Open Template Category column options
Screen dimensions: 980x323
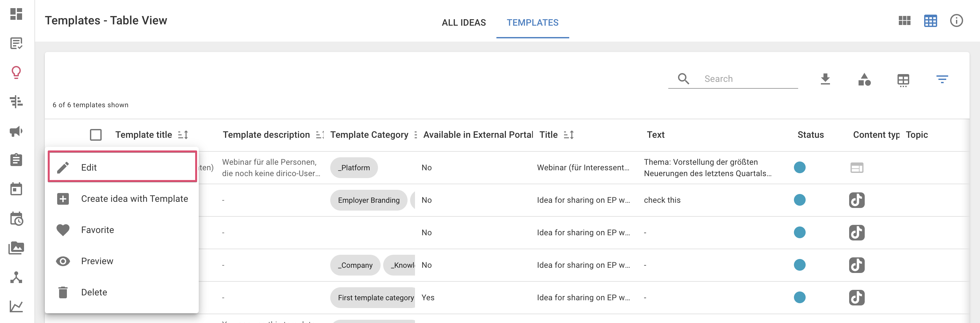[415, 135]
